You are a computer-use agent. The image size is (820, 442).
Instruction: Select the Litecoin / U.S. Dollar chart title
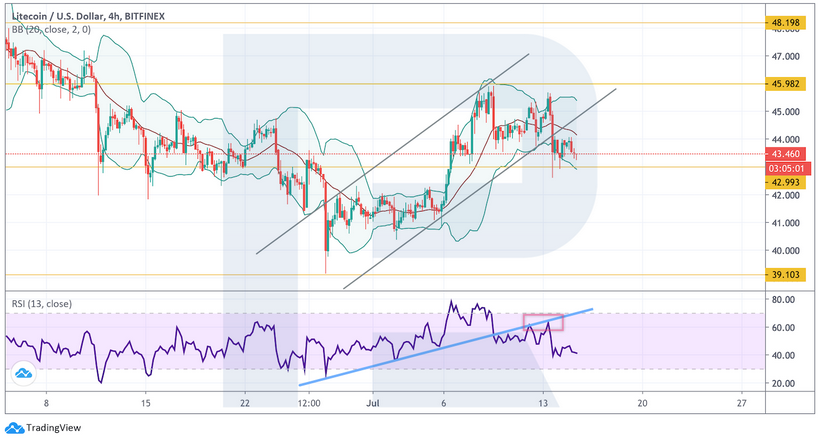[x=88, y=16]
